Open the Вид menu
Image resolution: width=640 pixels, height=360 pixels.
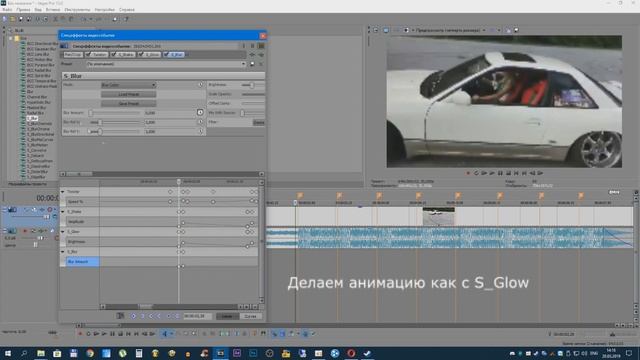[x=38, y=9]
